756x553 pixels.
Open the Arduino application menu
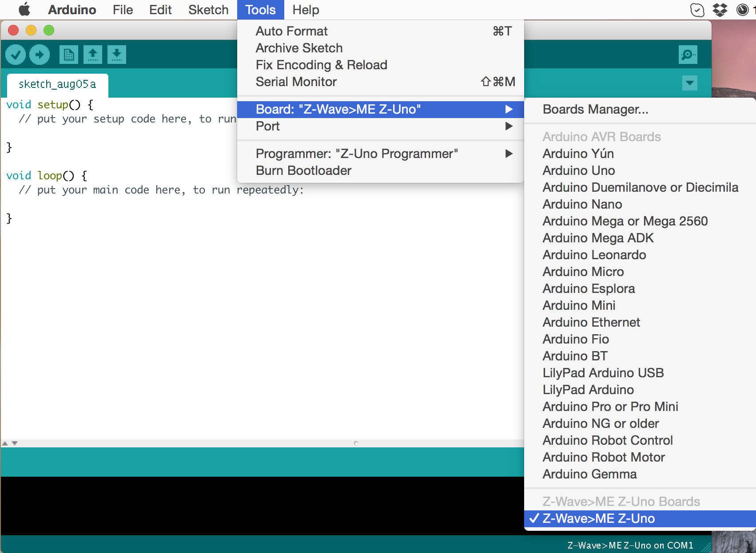click(72, 10)
